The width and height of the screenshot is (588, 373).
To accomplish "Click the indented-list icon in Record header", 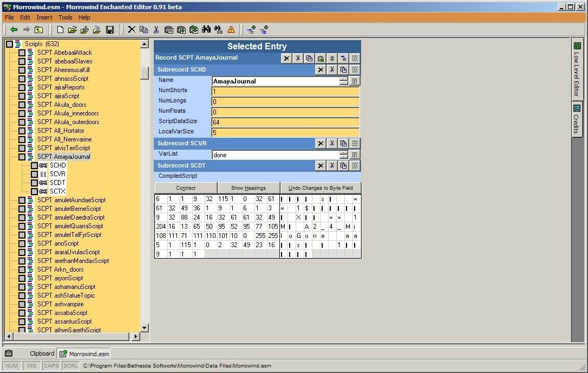I will pos(343,58).
